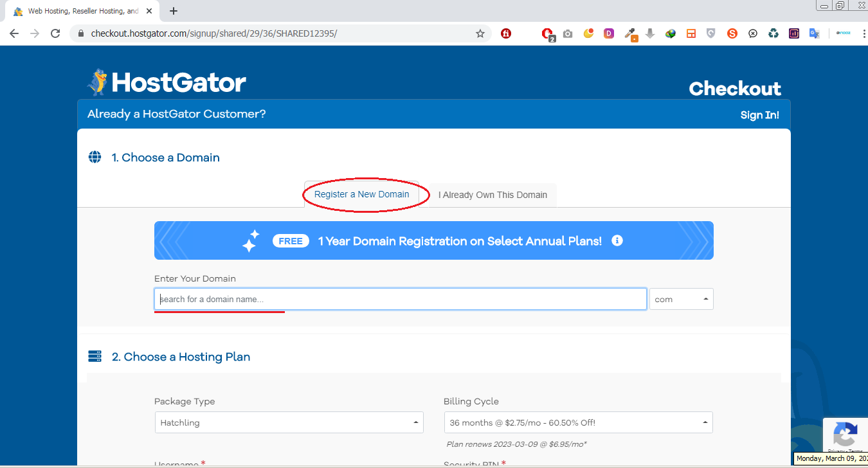Open the Google Translate extension

(x=814, y=33)
